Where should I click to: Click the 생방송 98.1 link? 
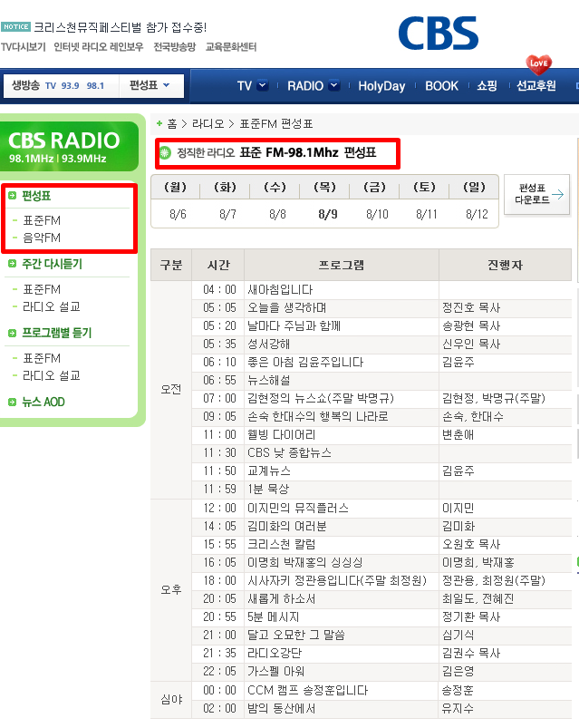coord(95,86)
